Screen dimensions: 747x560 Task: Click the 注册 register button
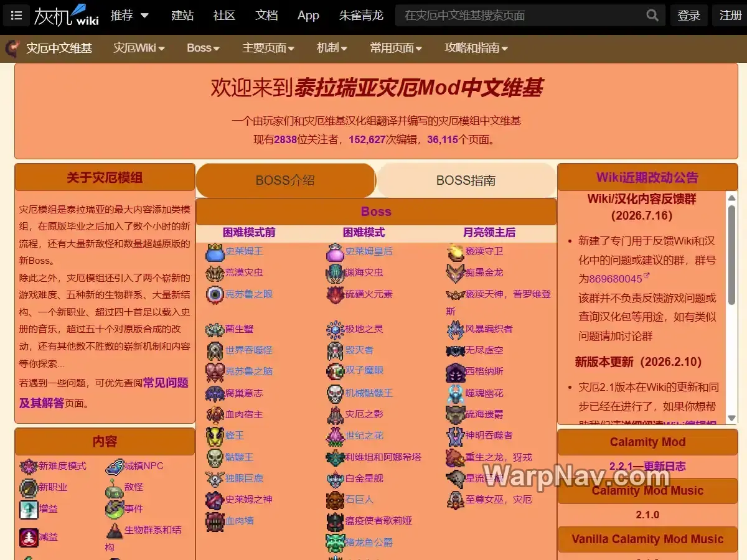(x=730, y=16)
